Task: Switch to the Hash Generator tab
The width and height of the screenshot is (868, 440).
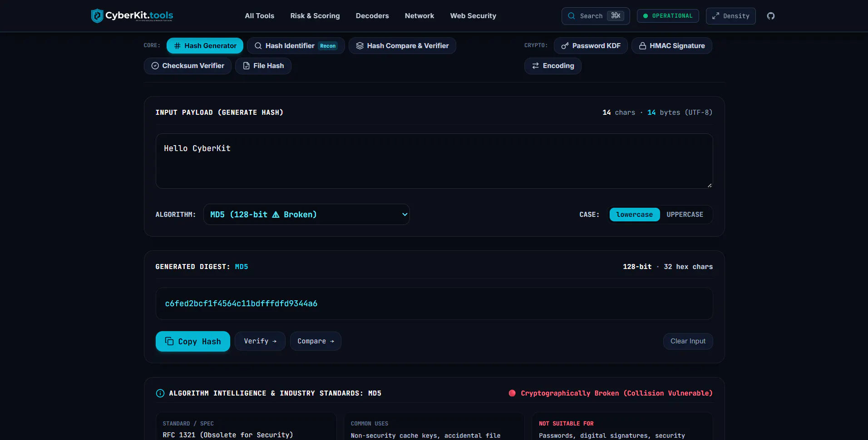Action: point(205,46)
